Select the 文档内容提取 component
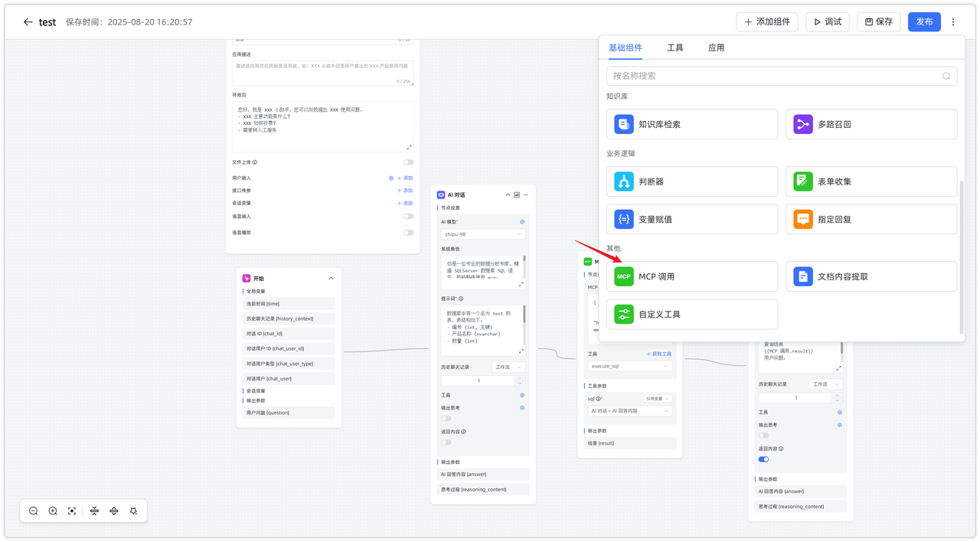The image size is (980, 542). tap(871, 276)
